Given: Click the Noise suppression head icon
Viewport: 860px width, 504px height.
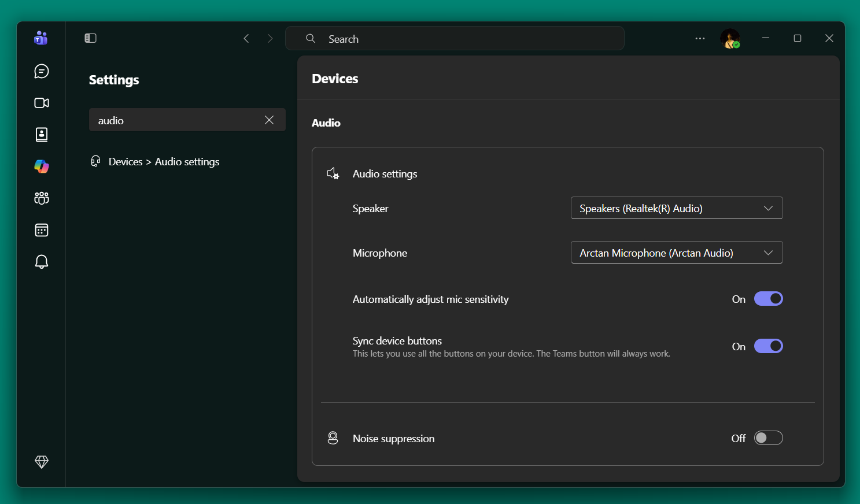Looking at the screenshot, I should tap(333, 438).
